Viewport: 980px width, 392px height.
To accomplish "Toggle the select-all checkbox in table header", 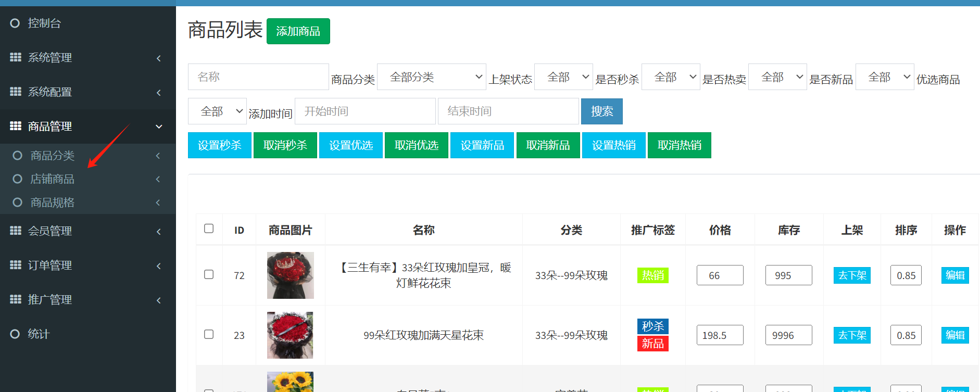I will click(x=209, y=229).
